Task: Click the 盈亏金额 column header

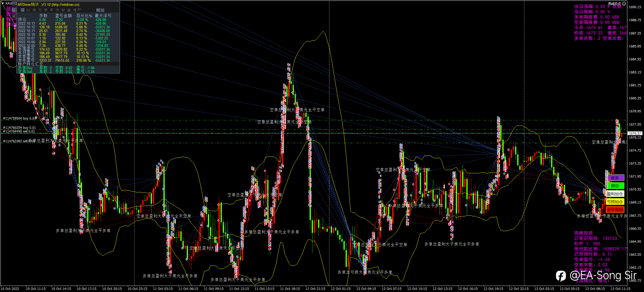Action: pos(64,16)
